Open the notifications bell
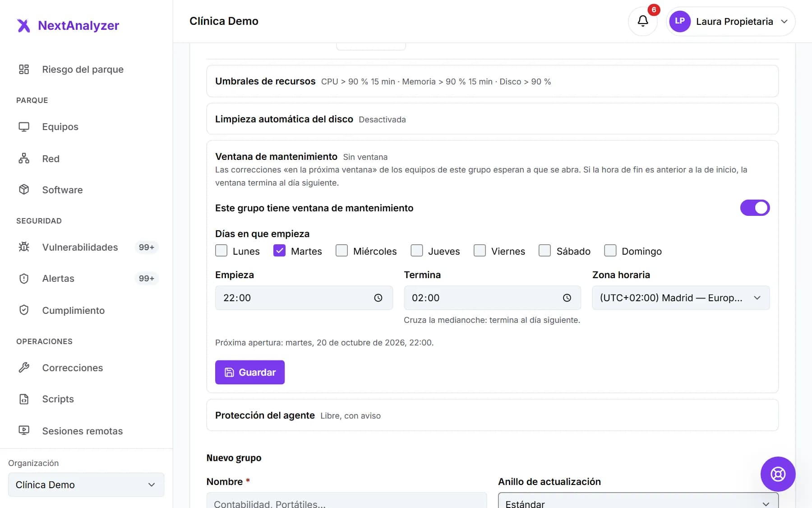The height and width of the screenshot is (508, 812). coord(642,21)
